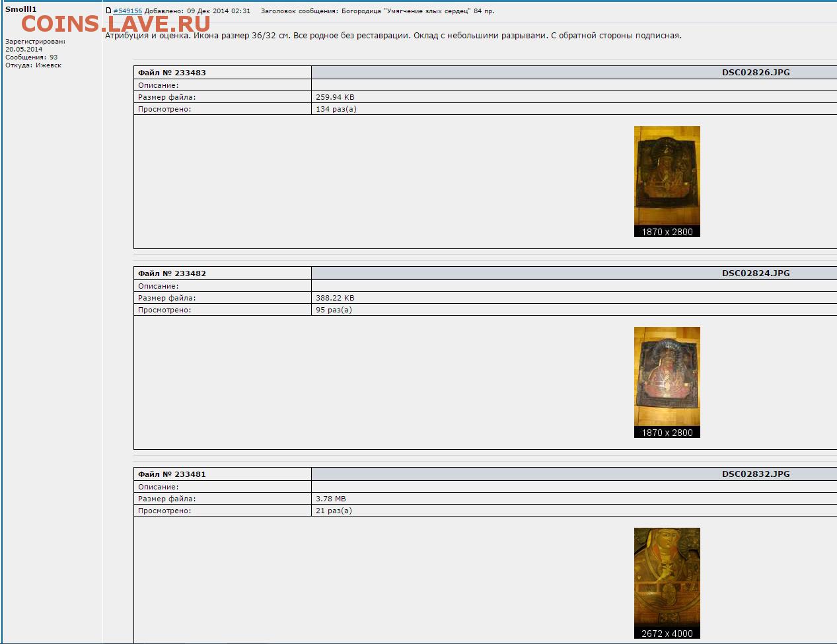This screenshot has width=837, height=644.
Task: Click the '2672 x 4000' dimension caption
Action: [x=667, y=633]
